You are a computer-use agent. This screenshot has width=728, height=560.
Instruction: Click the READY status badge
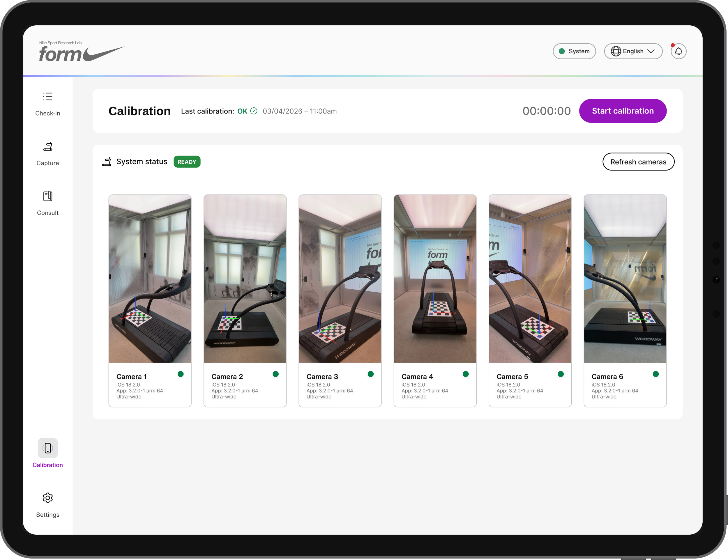(x=187, y=162)
